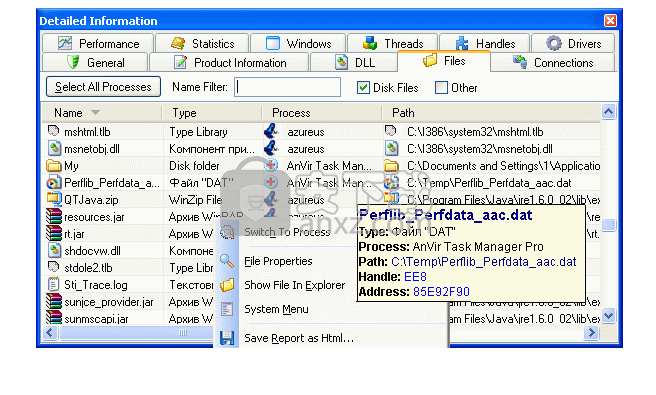Select the shdocvw.dll file name
This screenshot has height=395, width=656.
(x=92, y=251)
